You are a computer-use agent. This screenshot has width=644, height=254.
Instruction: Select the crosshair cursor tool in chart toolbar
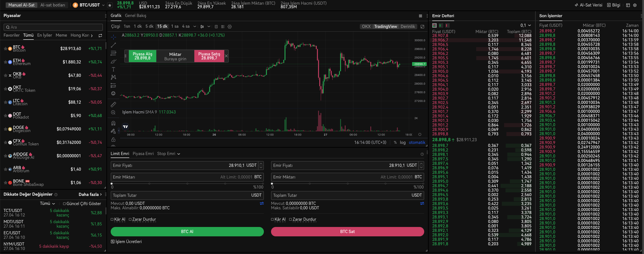[113, 37]
